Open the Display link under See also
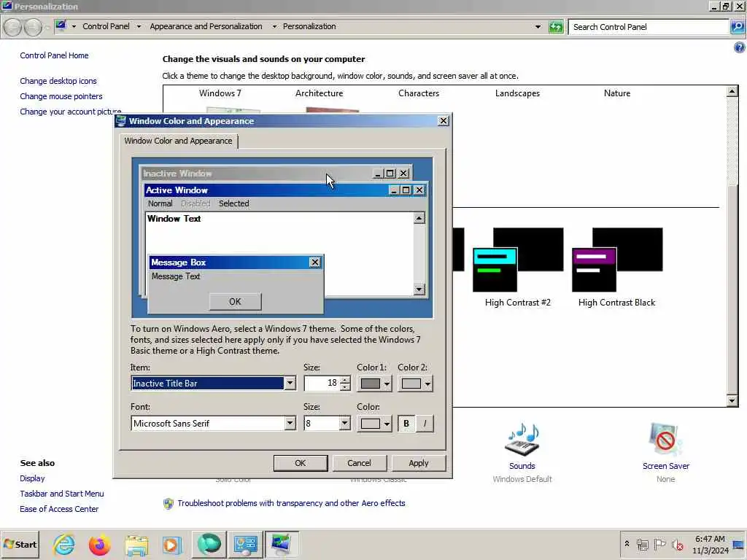747x560 pixels. point(32,478)
